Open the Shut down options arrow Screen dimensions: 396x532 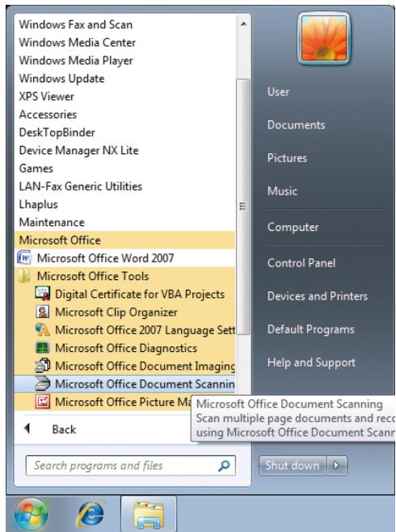tap(337, 465)
